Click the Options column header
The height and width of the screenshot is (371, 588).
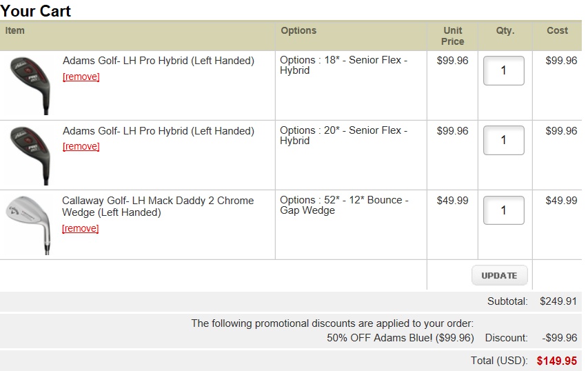click(298, 30)
